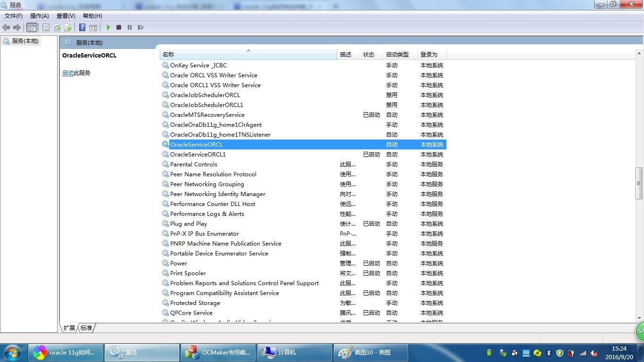Viewport: 644px width, 362px height.
Task: Open the 查看(V) menu
Action: coord(66,16)
